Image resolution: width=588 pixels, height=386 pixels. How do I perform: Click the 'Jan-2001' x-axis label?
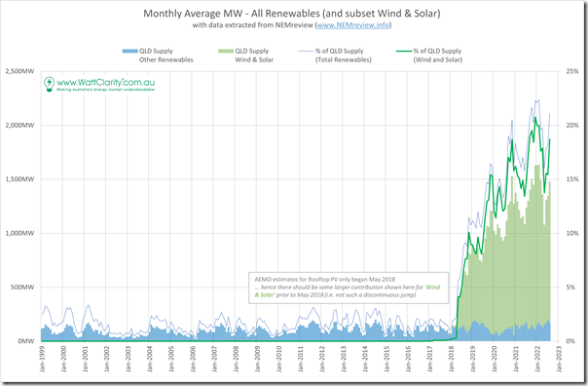(x=85, y=359)
